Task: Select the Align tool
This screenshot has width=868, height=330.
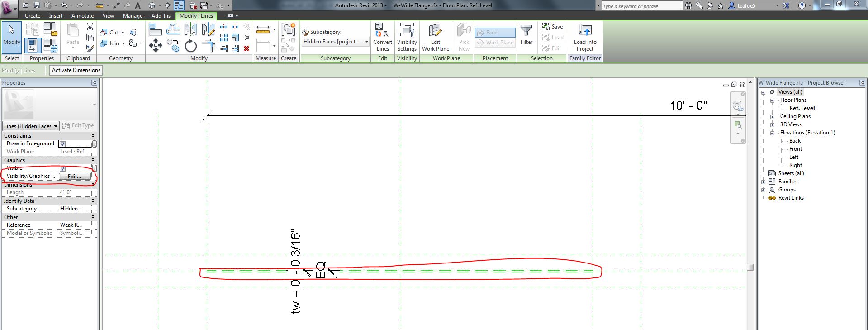Action: point(155,30)
